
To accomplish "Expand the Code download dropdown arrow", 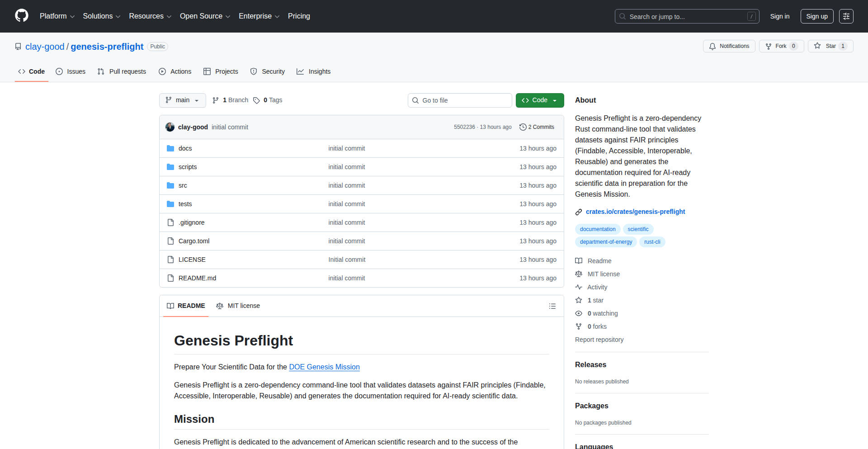I will pos(555,100).
